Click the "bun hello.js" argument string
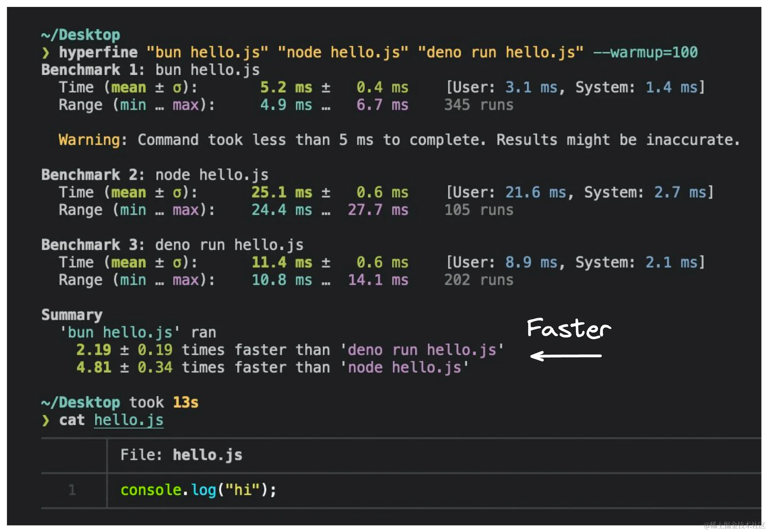The width and height of the screenshot is (768, 532). tap(207, 52)
